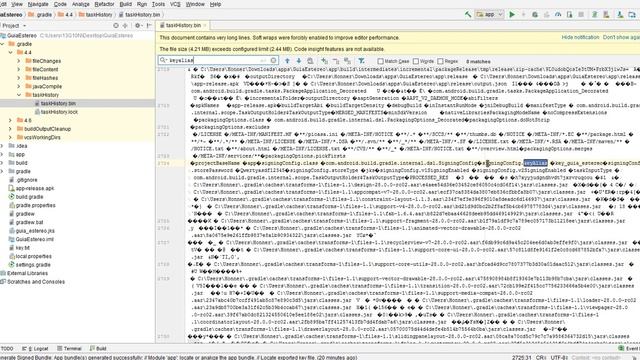640x360 pixels.
Task: Expand the fileChanges folder
Action: (x=19, y=61)
